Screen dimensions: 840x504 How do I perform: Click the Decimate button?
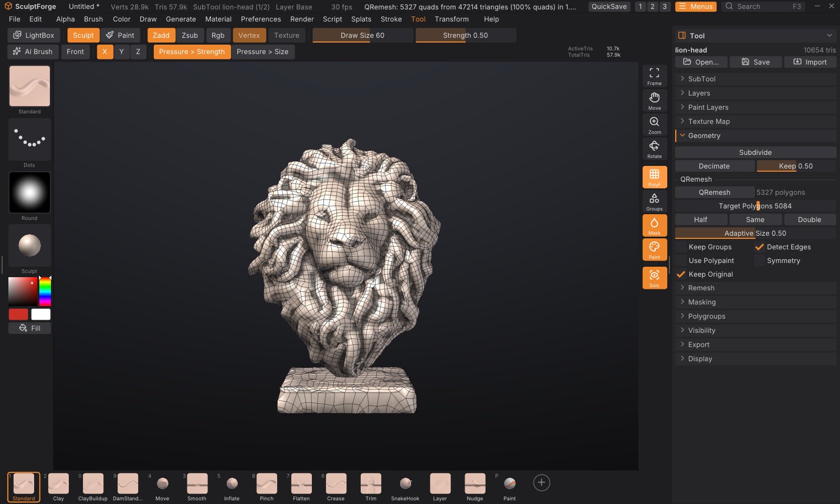(714, 166)
